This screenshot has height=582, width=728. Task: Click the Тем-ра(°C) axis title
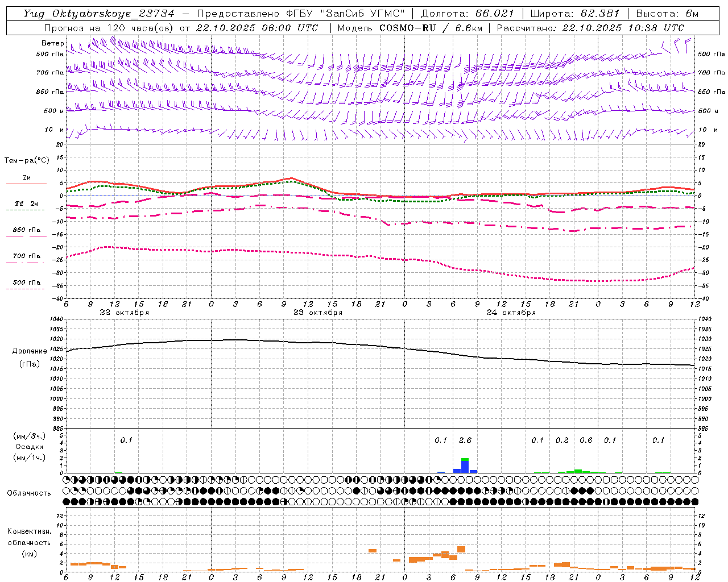pos(27,160)
